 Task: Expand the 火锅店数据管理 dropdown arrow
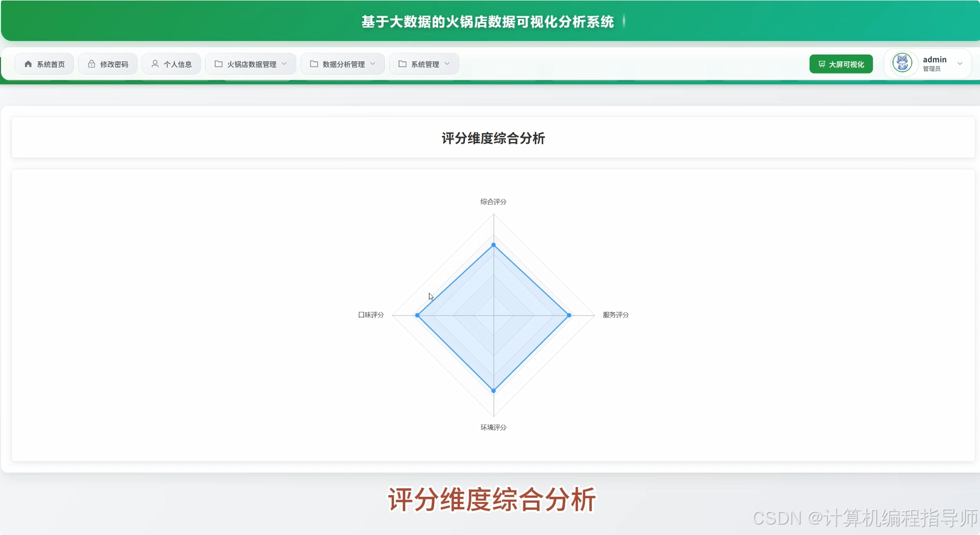coord(284,63)
